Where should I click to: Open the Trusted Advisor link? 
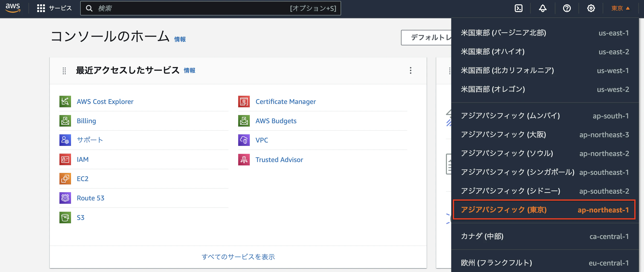[279, 159]
